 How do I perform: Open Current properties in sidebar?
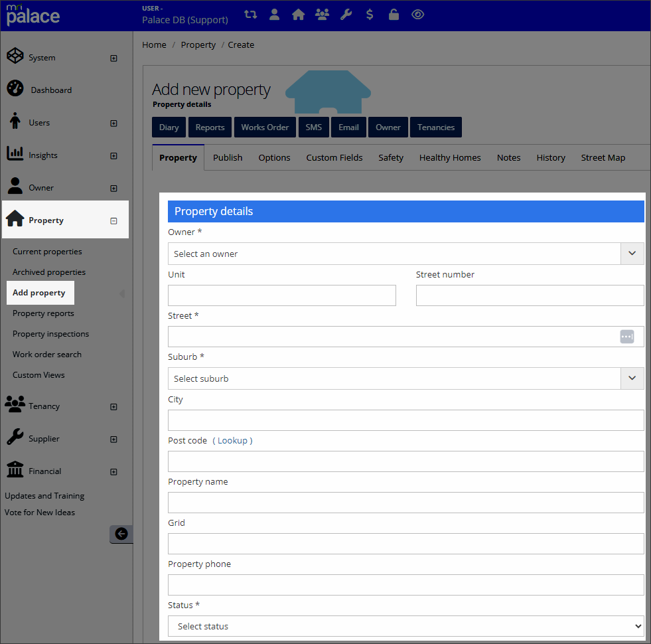pos(47,252)
